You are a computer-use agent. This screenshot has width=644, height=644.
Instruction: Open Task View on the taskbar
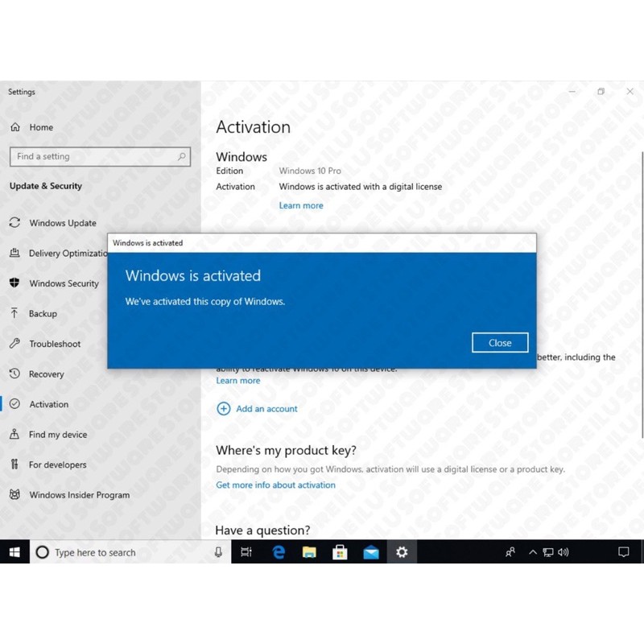pos(247,552)
